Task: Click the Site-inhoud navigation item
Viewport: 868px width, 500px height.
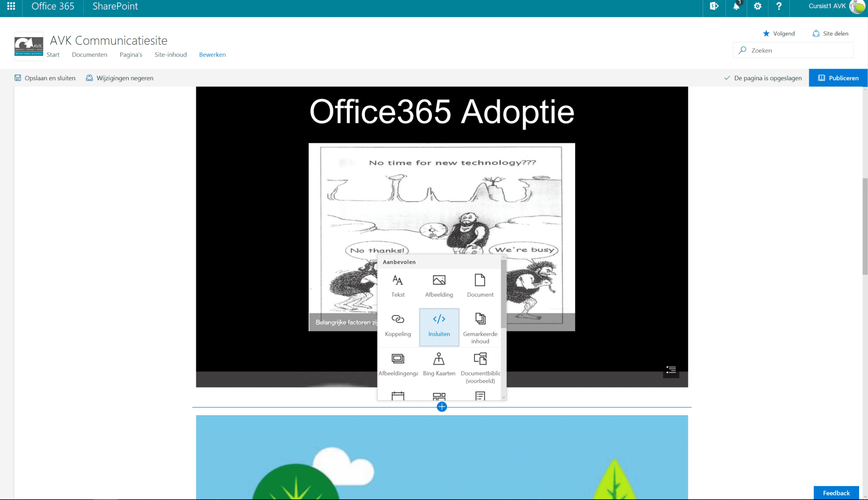Action: pyautogui.click(x=171, y=54)
